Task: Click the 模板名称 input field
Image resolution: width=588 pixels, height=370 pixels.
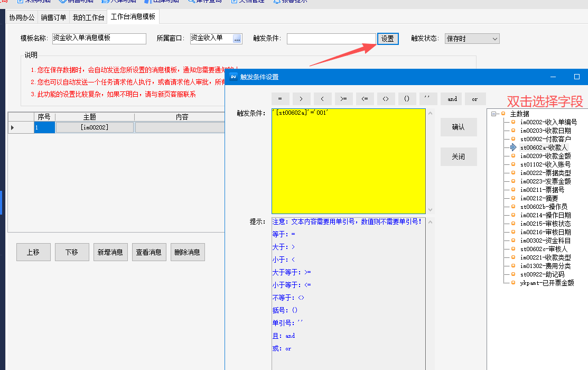Action: tap(99, 39)
